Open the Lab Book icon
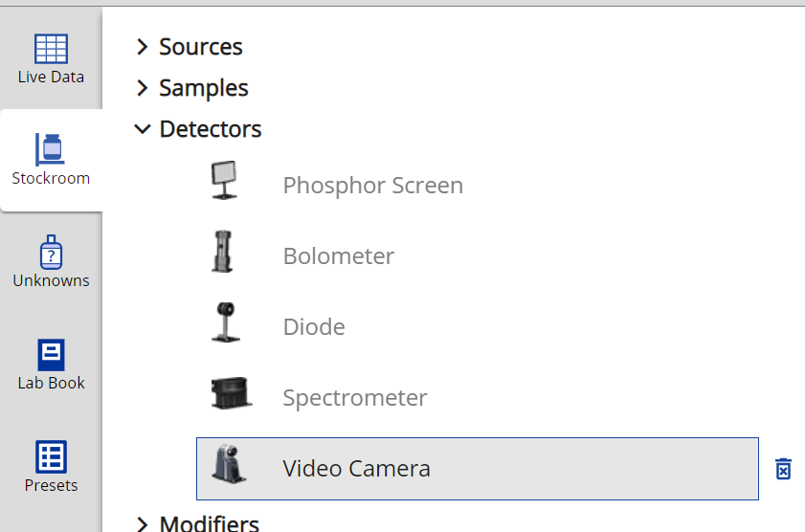 tap(51, 355)
